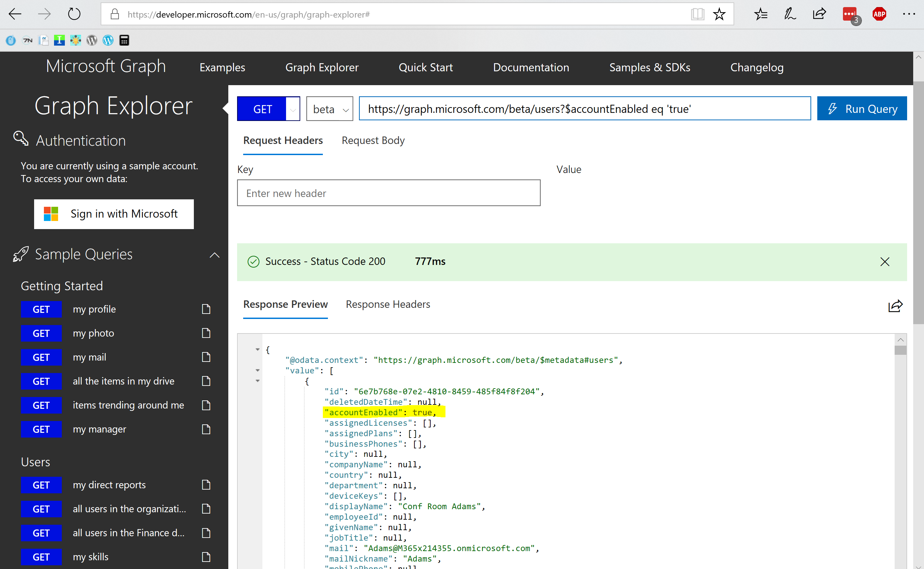
Task: Click the response pane scroll-up arrow
Action: (x=900, y=340)
